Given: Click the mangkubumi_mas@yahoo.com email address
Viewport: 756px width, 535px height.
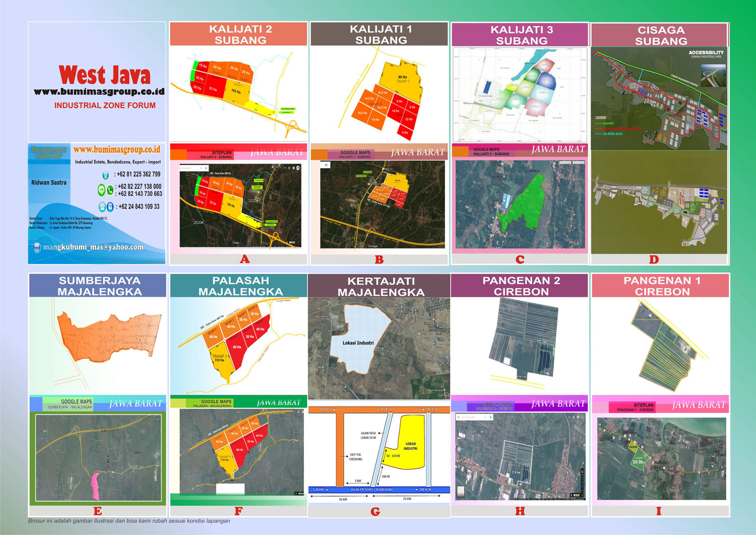Looking at the screenshot, I should point(93,247).
